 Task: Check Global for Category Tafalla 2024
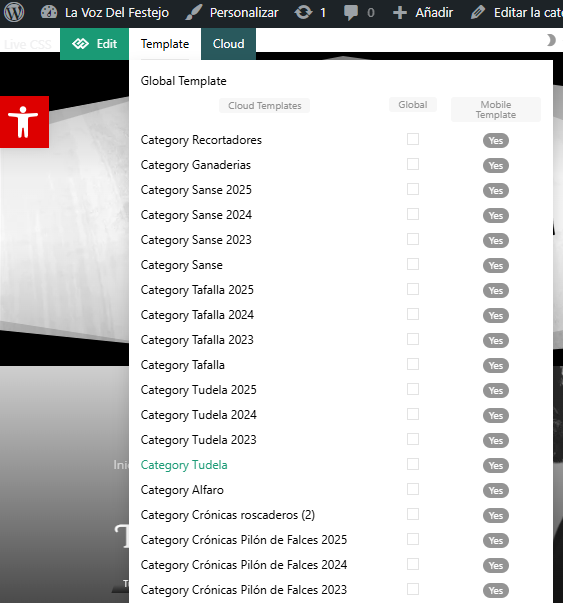pos(413,314)
